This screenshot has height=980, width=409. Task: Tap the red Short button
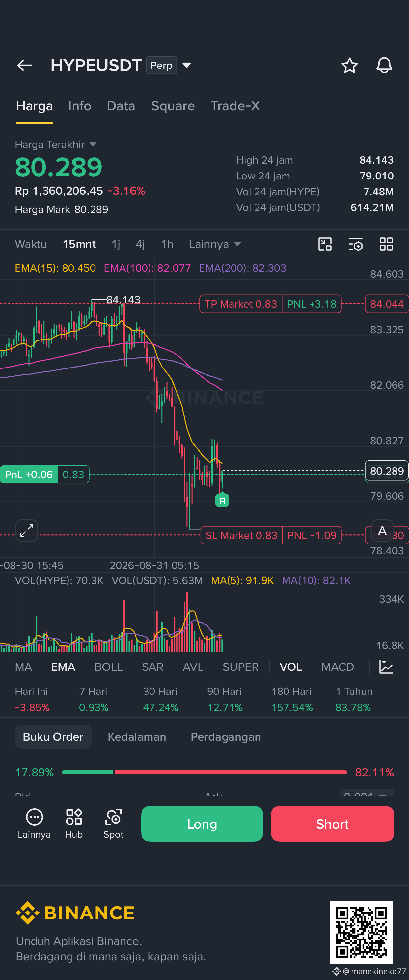coord(332,824)
